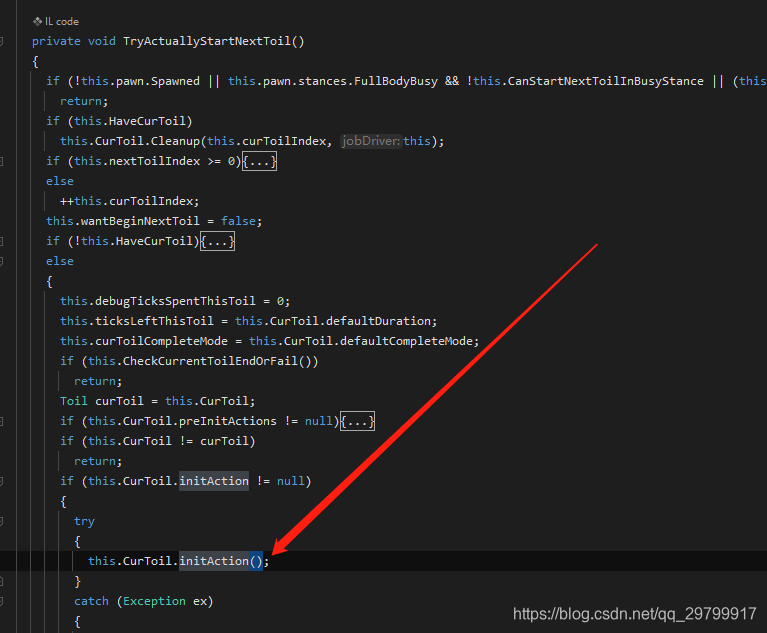Click the try keyword
The image size is (767, 633).
point(84,521)
